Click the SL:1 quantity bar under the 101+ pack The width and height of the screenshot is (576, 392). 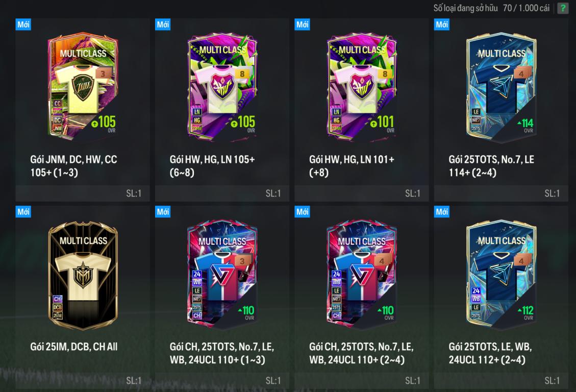pos(362,193)
